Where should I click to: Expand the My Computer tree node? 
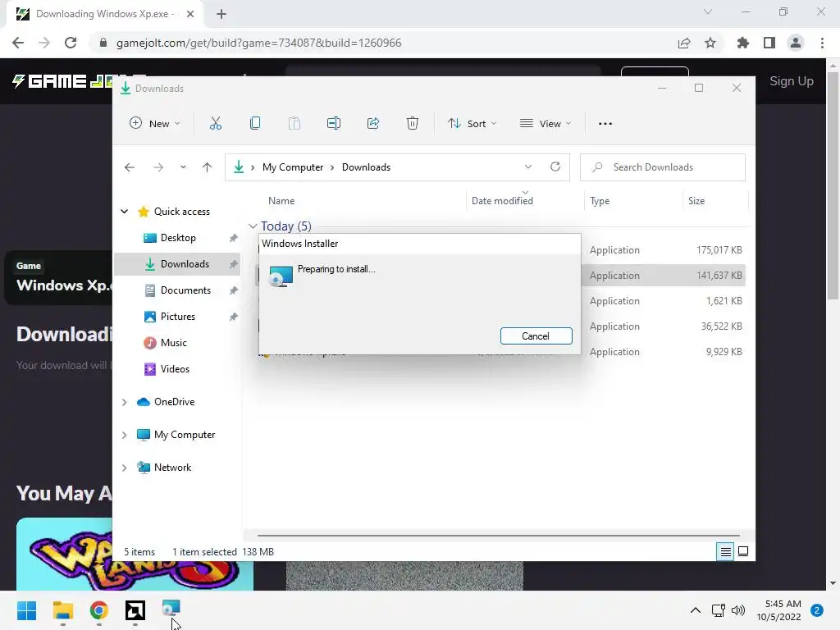125,435
